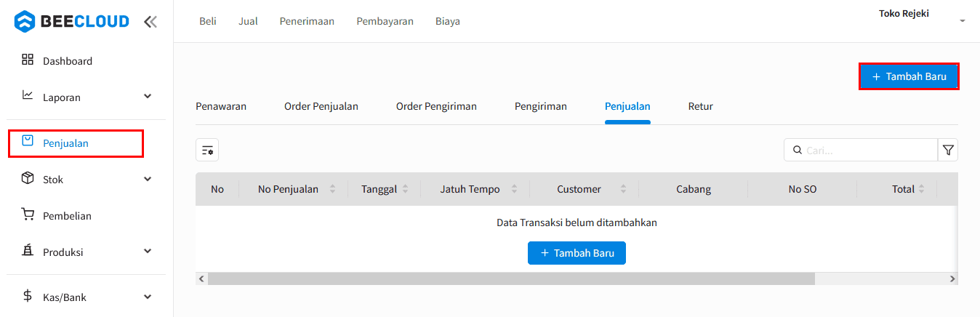Open the Toko Rejeki account dropdown

click(962, 21)
